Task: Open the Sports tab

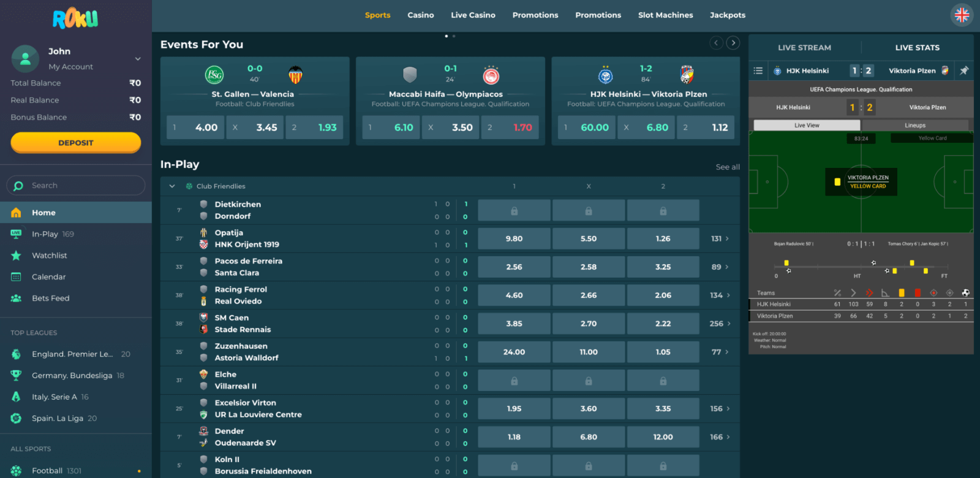Action: [377, 15]
